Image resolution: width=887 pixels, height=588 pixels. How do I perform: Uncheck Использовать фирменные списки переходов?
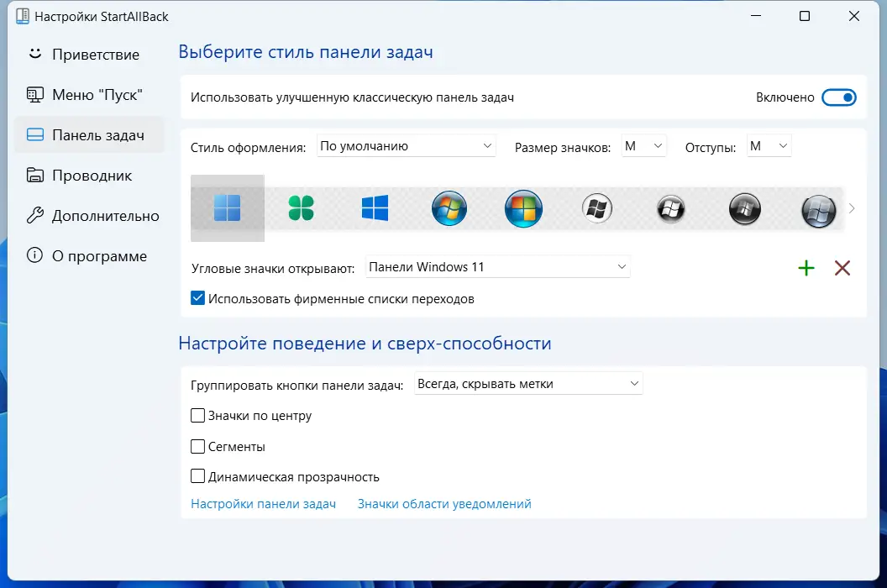tap(197, 297)
